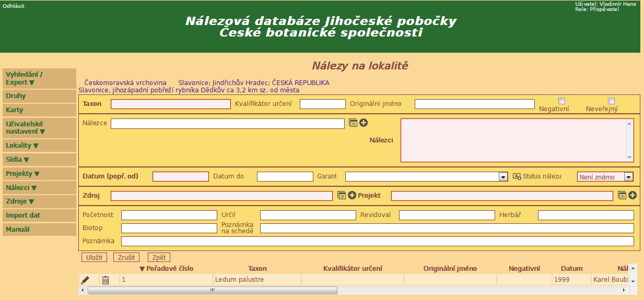Open the Garant dropdown list
This screenshot has width=644, height=300.
coord(502,177)
